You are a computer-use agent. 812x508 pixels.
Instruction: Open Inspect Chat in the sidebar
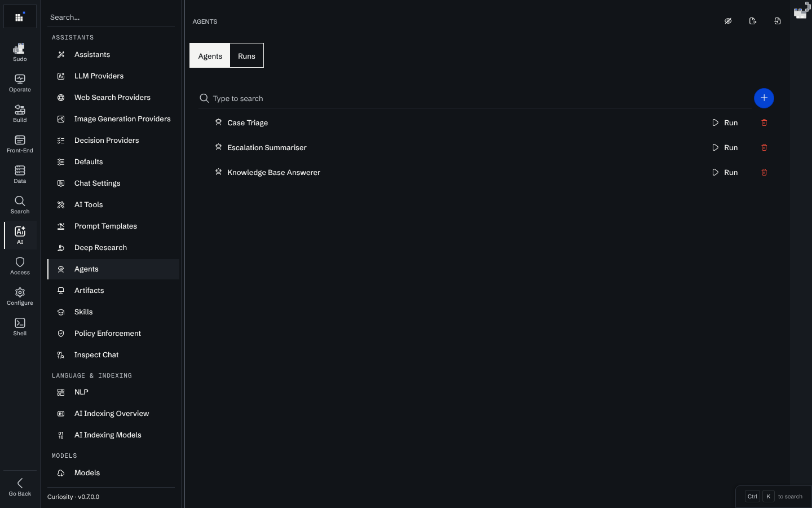pos(113,355)
